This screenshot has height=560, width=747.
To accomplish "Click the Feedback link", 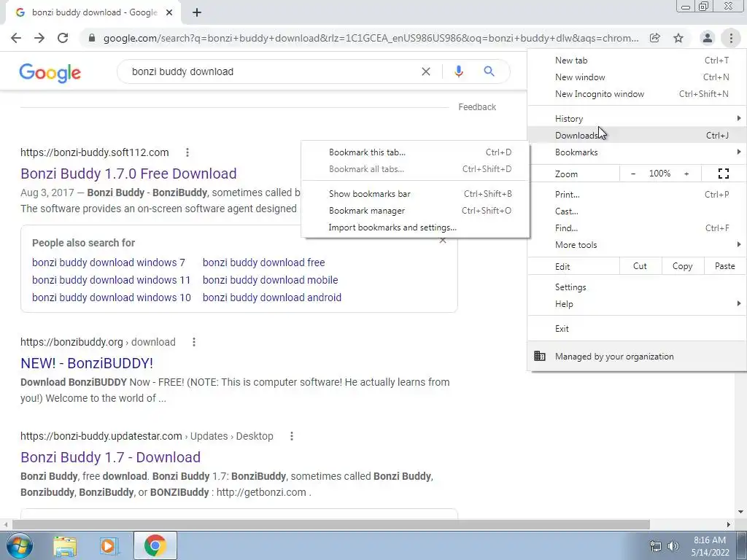I will [477, 107].
